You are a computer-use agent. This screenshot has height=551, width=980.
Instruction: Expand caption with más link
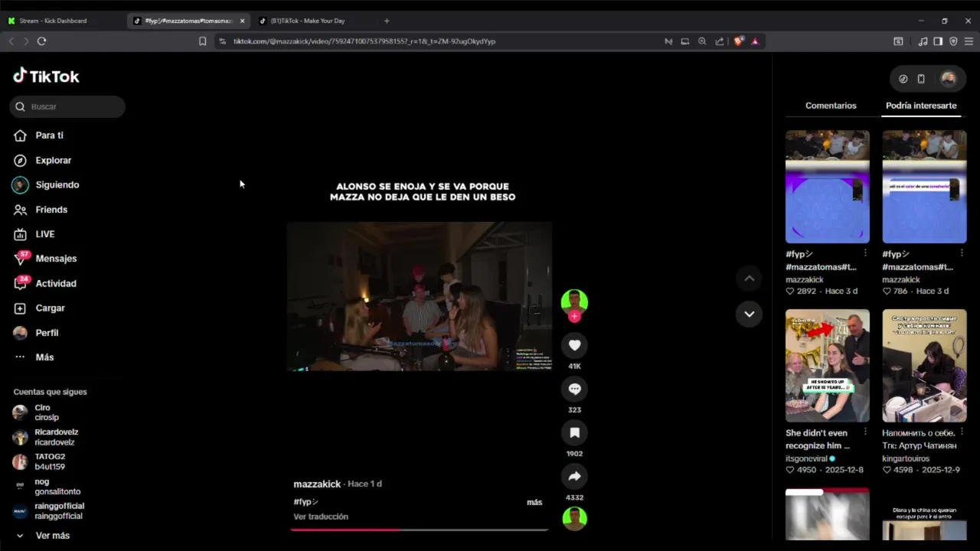(534, 502)
